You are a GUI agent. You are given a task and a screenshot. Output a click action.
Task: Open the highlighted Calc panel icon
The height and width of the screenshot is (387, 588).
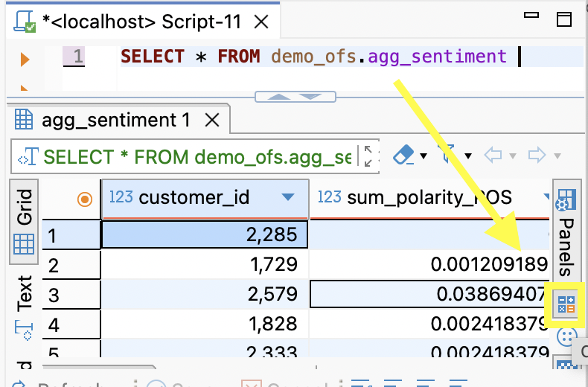[x=566, y=304]
